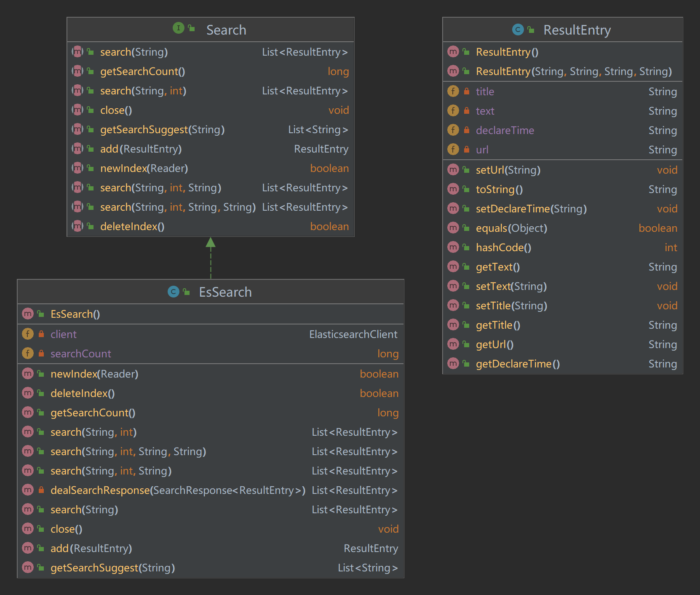Select the equals(Object) method in ResultEntry
700x595 pixels.
511,228
